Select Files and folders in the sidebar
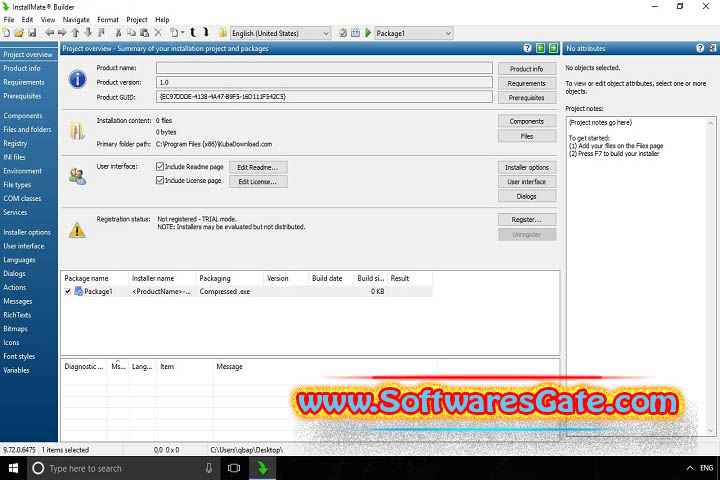Viewport: 720px width, 480px height. click(x=28, y=130)
